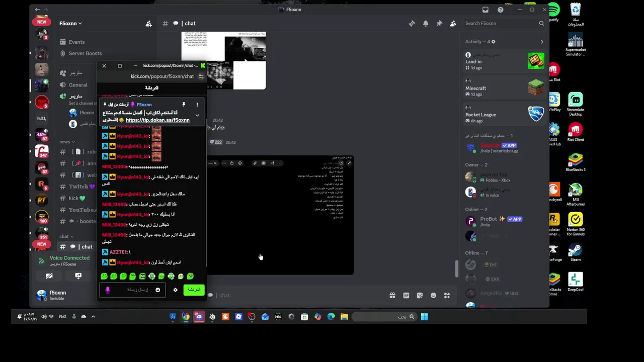Unpin the pinned message in Kick chat

point(184,105)
